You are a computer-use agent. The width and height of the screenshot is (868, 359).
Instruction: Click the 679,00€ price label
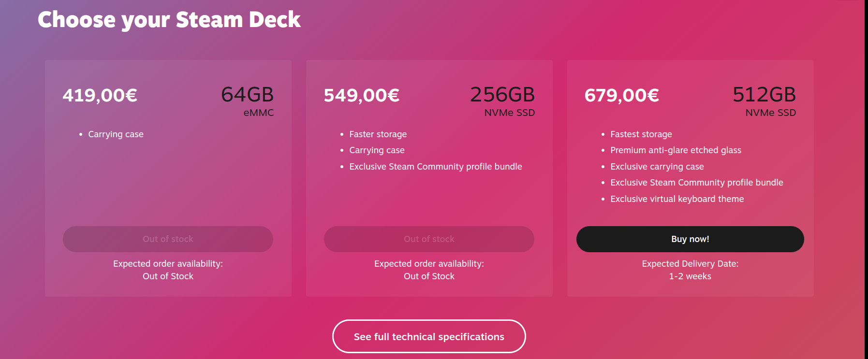622,96
